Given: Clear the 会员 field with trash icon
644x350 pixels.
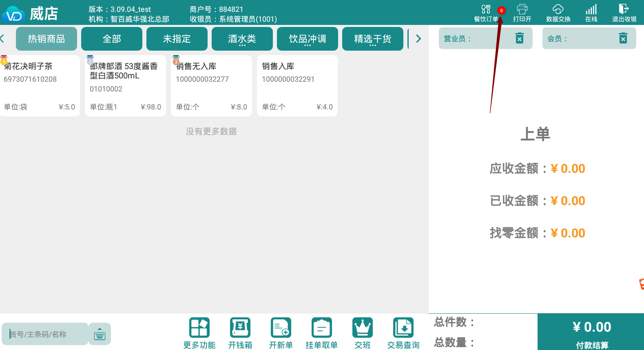Looking at the screenshot, I should [x=623, y=38].
